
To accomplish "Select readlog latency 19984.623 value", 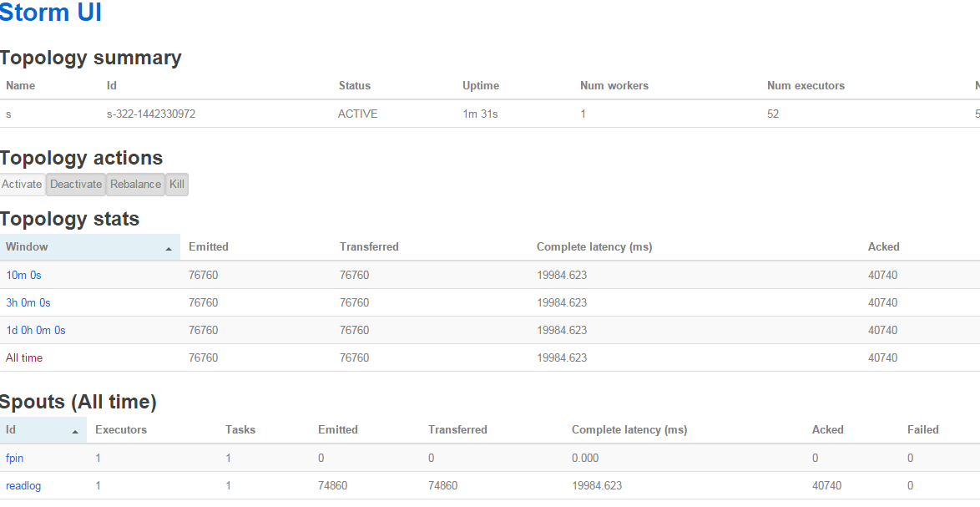I will 597,486.
